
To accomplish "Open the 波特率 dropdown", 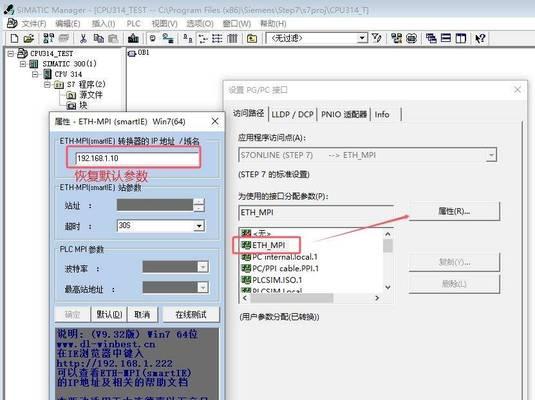I will [x=203, y=267].
